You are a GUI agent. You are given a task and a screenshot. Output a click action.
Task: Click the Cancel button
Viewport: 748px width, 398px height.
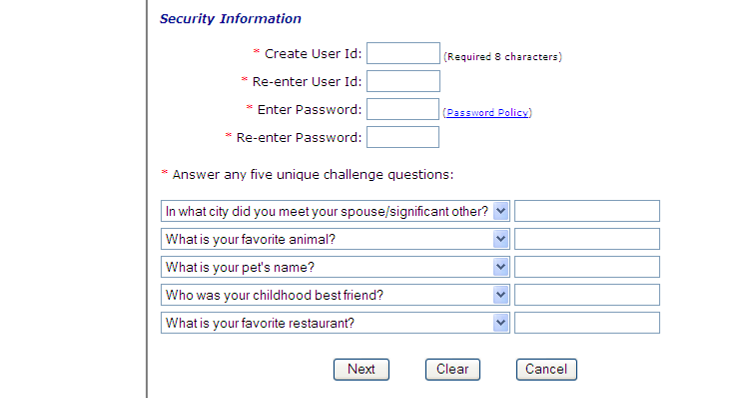pos(546,369)
